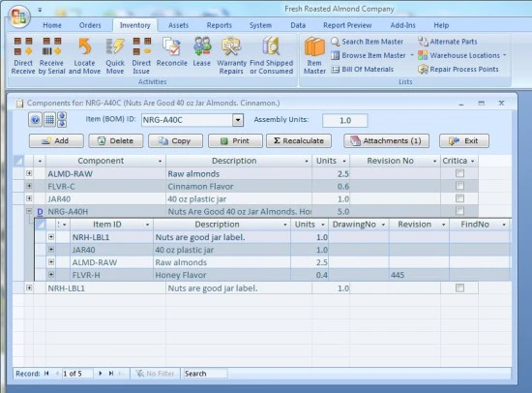Viewport: 532px width, 393px height.
Task: Switch to the Reports tab
Action: pos(220,25)
